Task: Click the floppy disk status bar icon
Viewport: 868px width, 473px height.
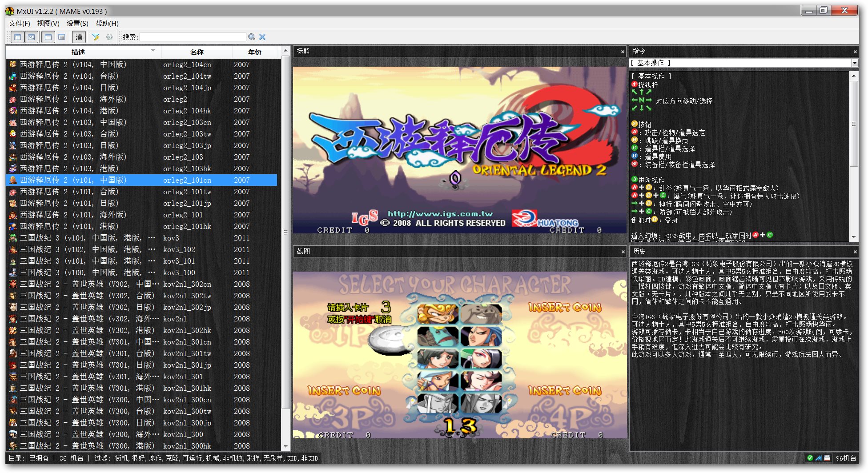Action: point(827,458)
